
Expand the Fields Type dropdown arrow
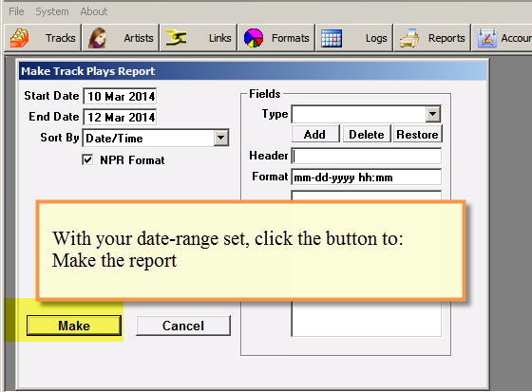433,114
